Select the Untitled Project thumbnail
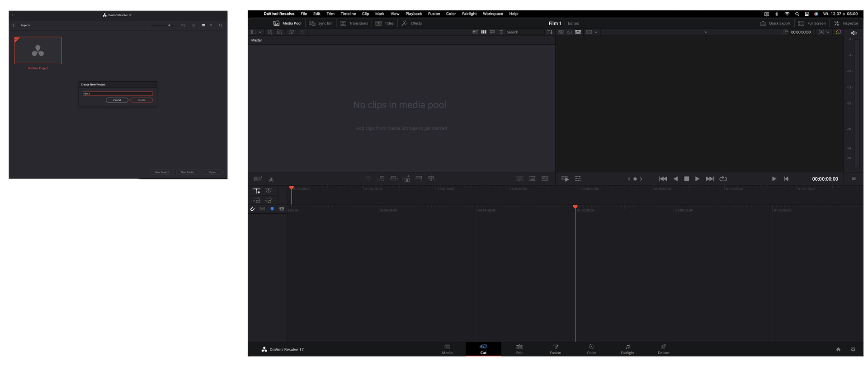The width and height of the screenshot is (868, 366). [38, 50]
